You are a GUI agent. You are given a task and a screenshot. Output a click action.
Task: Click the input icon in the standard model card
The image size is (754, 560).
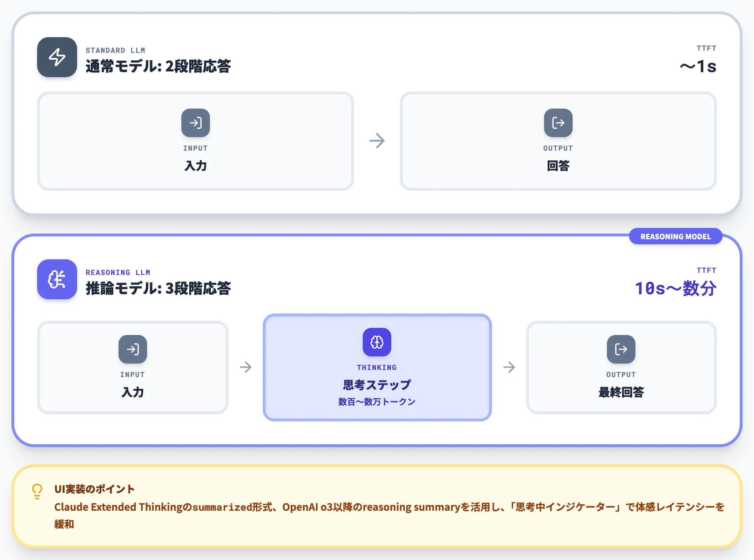coord(196,123)
